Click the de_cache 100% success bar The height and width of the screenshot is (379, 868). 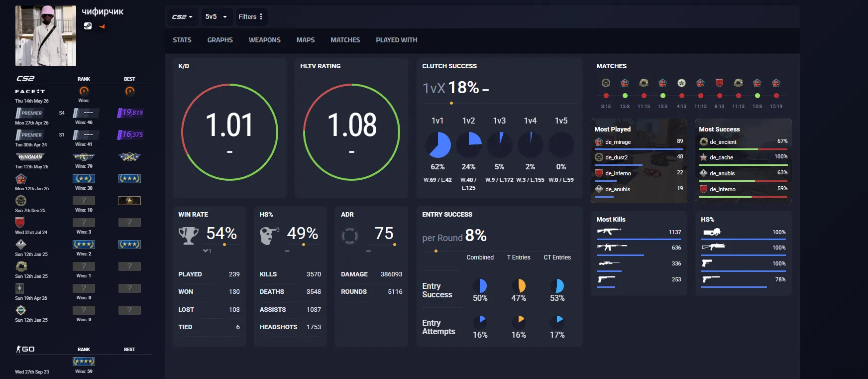tap(744, 165)
